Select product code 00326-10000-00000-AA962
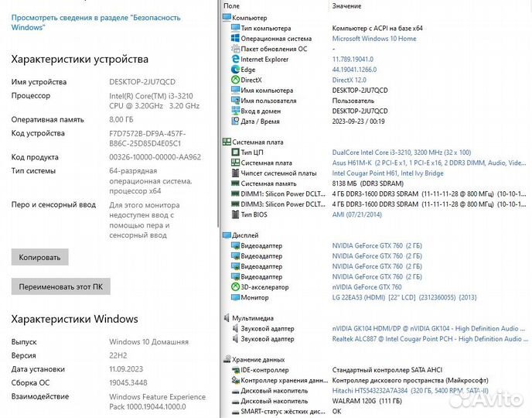 pos(155,157)
